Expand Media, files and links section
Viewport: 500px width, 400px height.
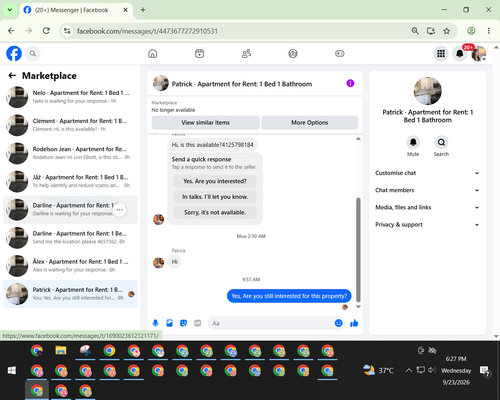click(x=427, y=207)
